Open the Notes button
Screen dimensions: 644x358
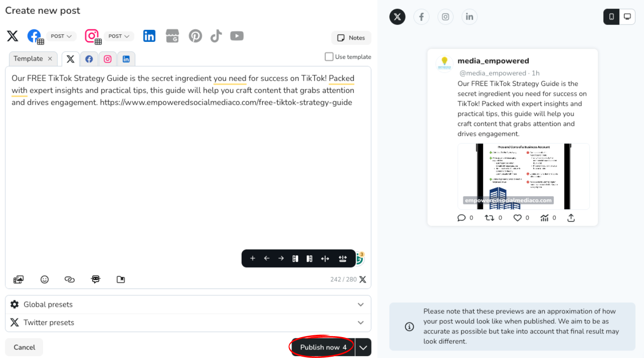(x=351, y=38)
